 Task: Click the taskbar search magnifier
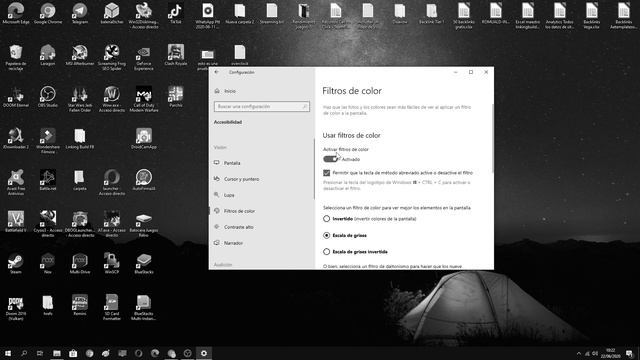(x=24, y=353)
